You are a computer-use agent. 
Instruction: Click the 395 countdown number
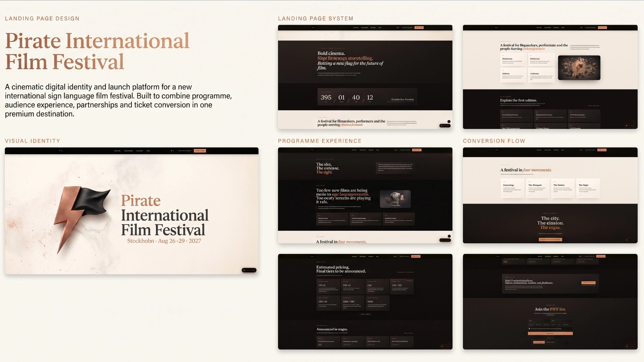(x=326, y=98)
